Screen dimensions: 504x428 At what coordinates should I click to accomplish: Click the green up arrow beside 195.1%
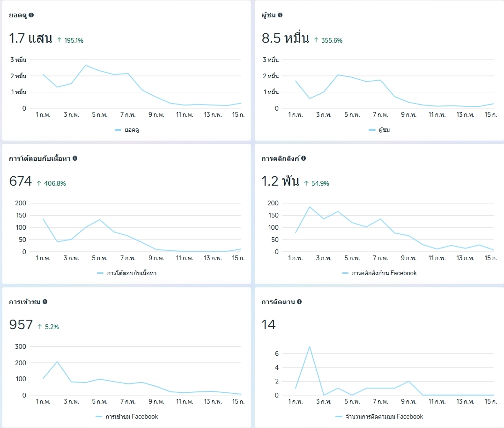tap(59, 40)
